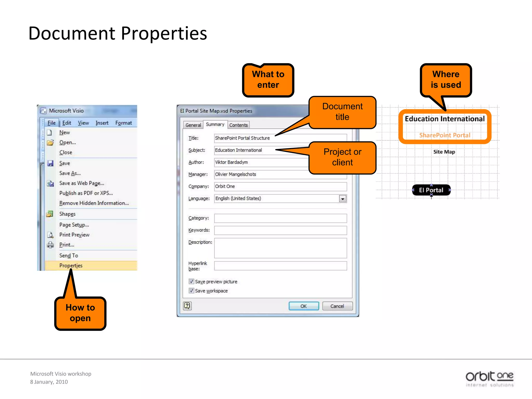This screenshot has height=399, width=532.
Task: Select the highlighted Properties menu entry
Action: [x=91, y=265]
